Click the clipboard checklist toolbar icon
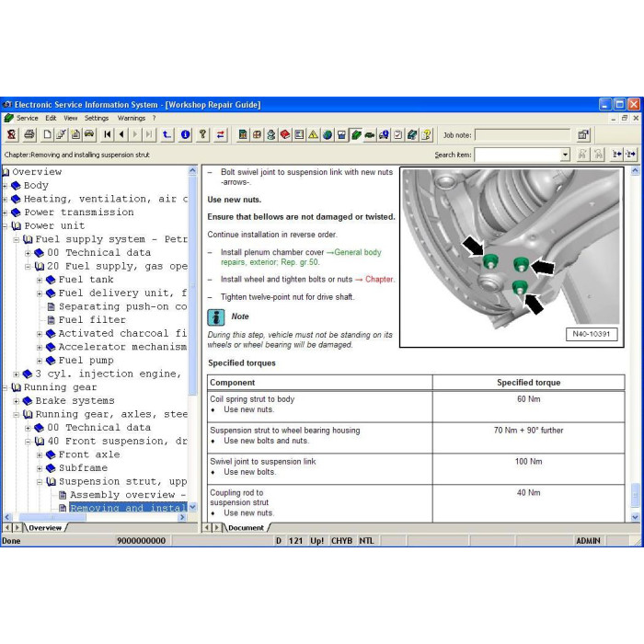Image resolution: width=644 pixels, height=644 pixels. coord(398,134)
